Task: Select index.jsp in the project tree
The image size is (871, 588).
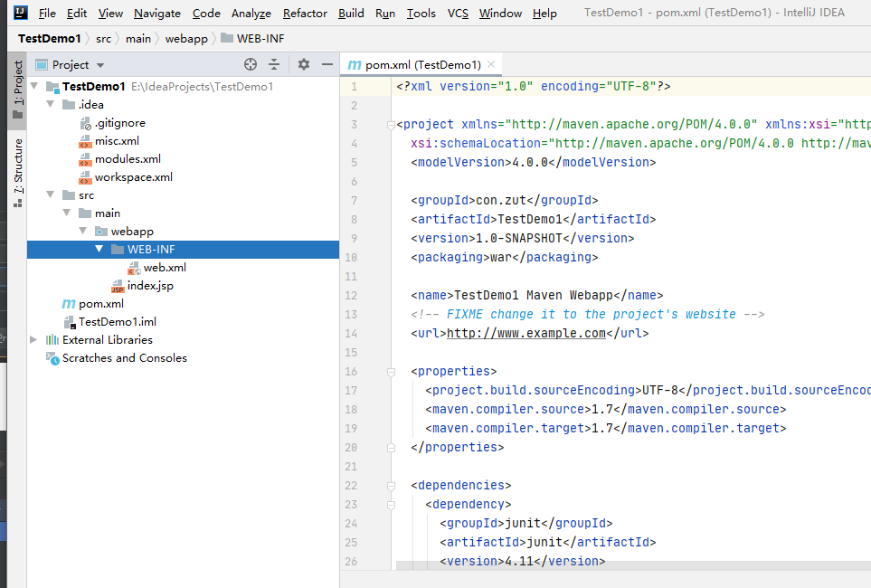Action: tap(150, 286)
